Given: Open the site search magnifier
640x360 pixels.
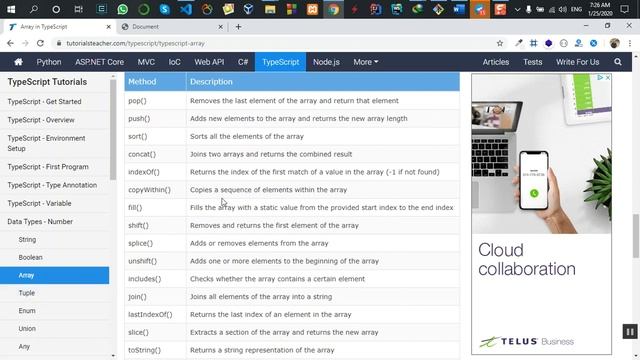Looking at the screenshot, I should point(618,62).
